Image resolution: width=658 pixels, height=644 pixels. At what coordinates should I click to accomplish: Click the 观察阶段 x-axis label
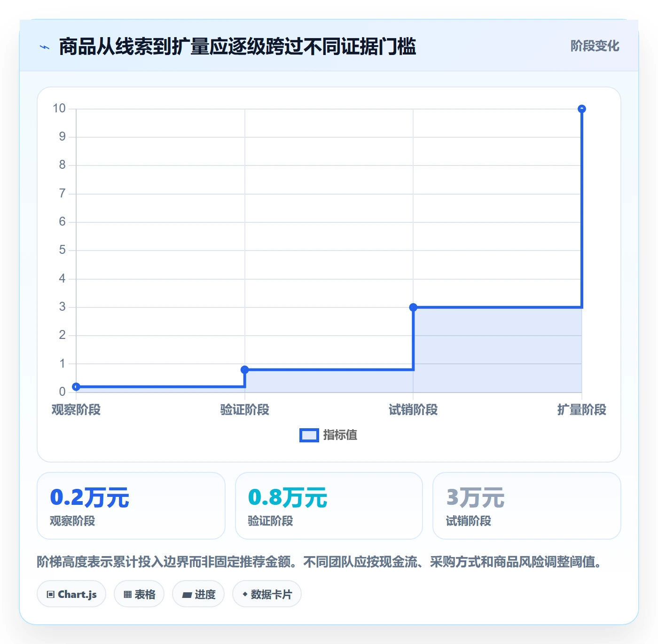(76, 410)
